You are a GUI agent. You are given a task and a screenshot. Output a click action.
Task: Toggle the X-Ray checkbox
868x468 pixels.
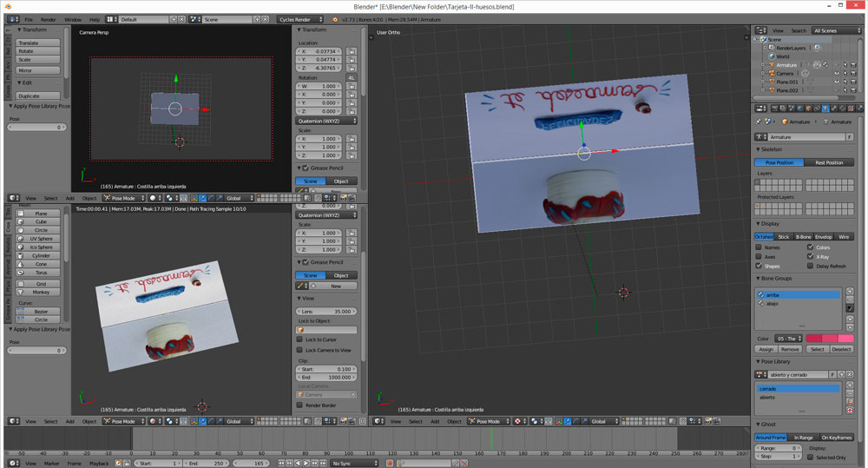(811, 257)
